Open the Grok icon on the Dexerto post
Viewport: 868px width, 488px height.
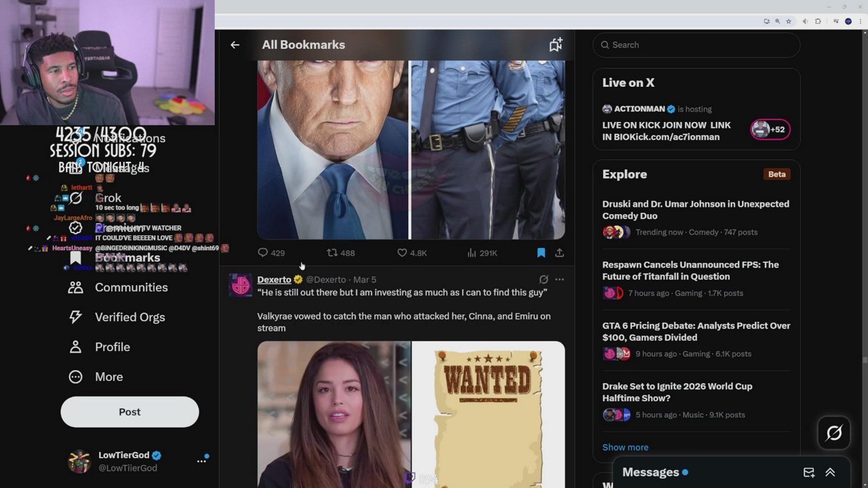coord(543,279)
